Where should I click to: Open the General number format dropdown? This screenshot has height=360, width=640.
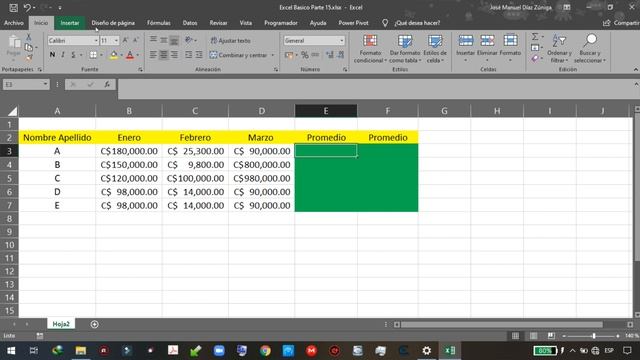[342, 40]
